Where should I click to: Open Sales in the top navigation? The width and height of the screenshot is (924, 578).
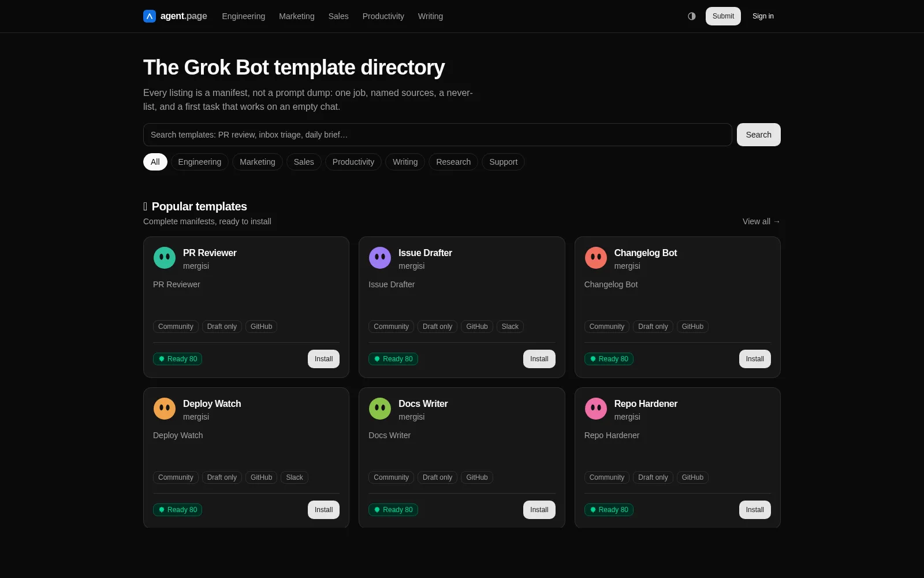pyautogui.click(x=338, y=16)
